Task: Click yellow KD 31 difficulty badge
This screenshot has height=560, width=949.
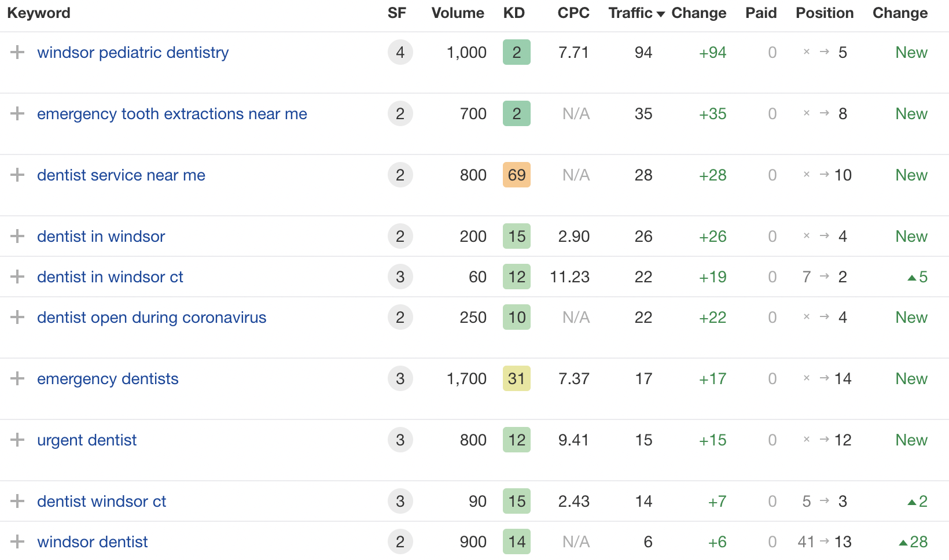Action: coord(517,378)
